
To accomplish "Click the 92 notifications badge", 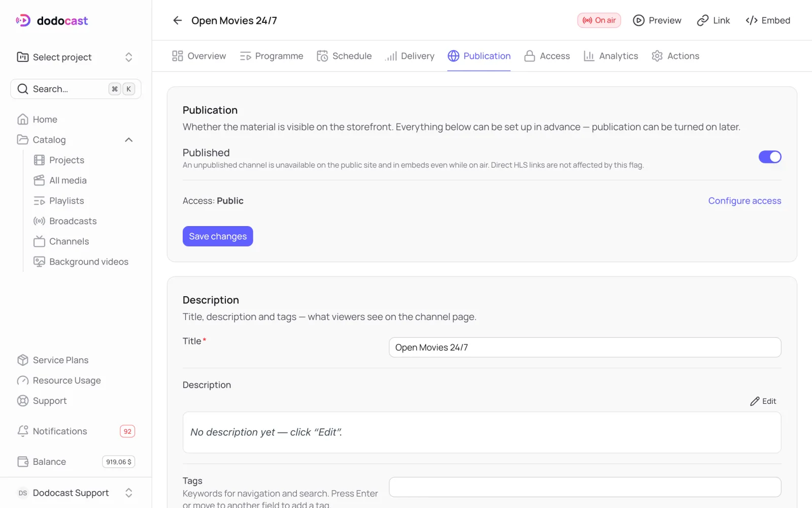I will [x=127, y=431].
